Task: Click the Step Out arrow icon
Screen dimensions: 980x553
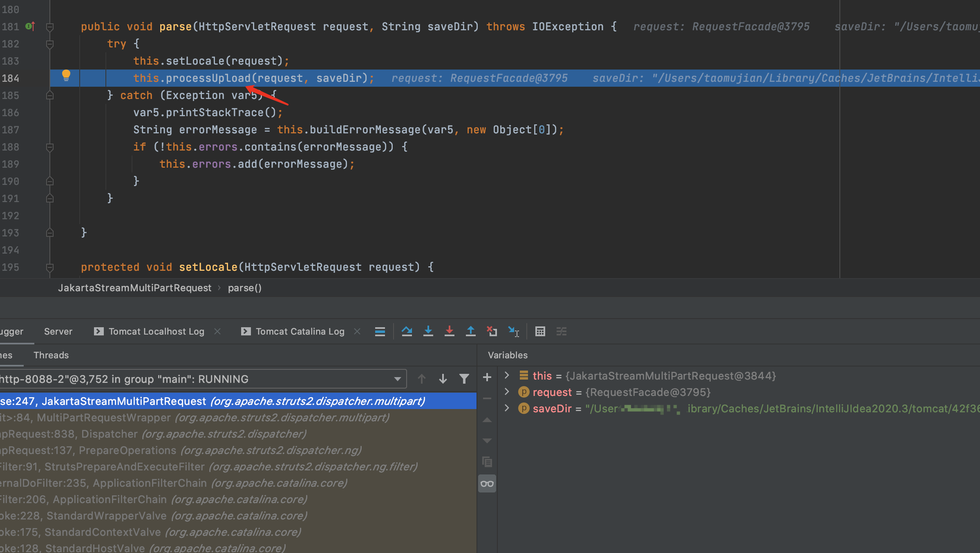Action: pos(470,331)
